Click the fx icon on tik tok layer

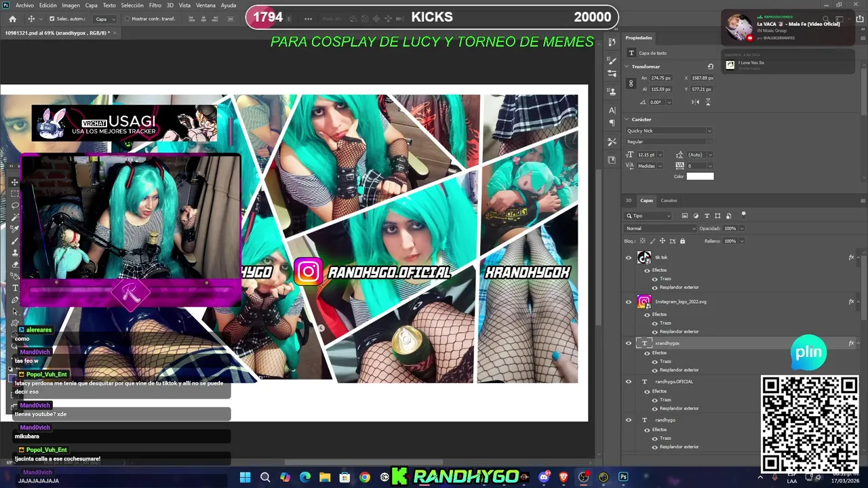tap(851, 258)
